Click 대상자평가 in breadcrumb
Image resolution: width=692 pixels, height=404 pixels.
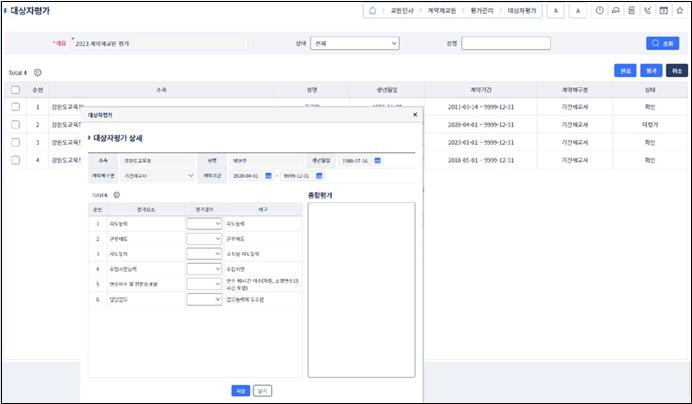click(x=522, y=11)
